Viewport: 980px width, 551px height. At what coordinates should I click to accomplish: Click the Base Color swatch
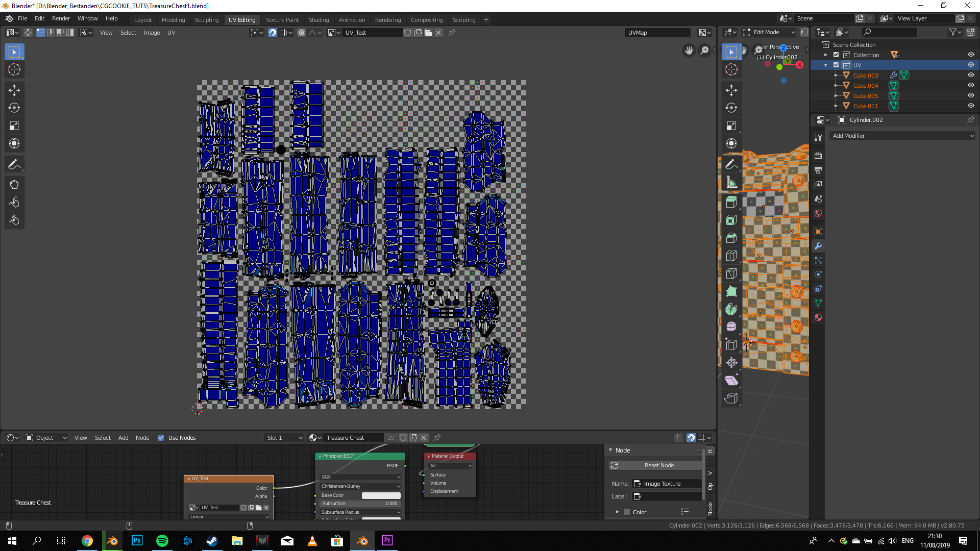click(381, 495)
